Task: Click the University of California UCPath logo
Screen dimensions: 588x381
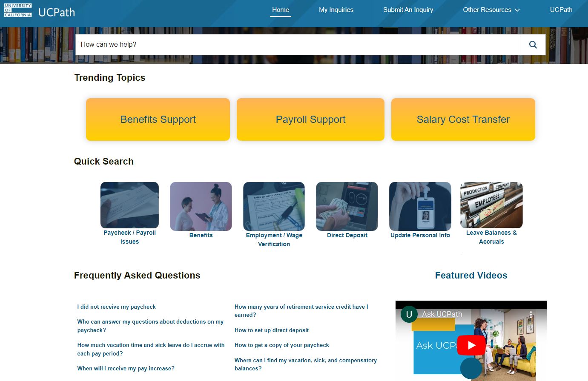Action: pos(40,11)
